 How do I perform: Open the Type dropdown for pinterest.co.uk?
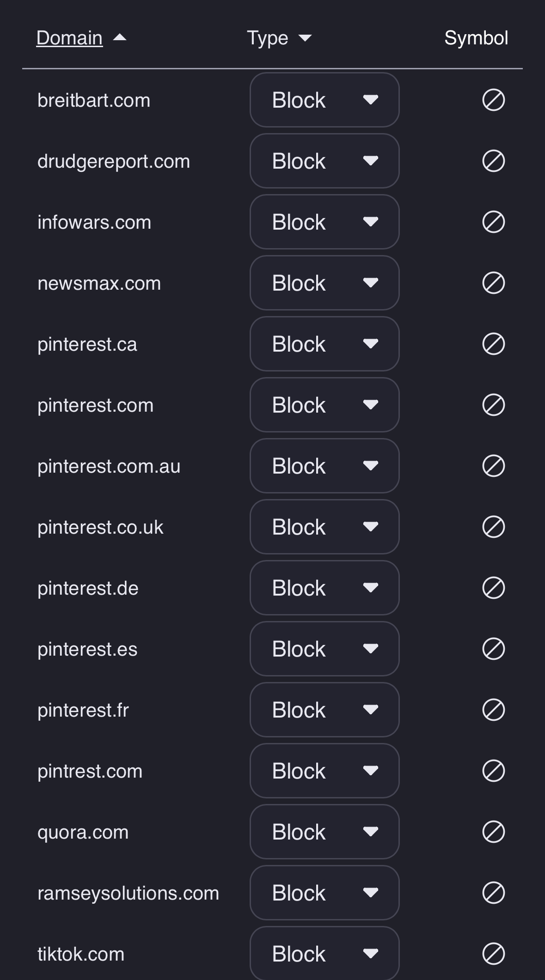point(325,527)
